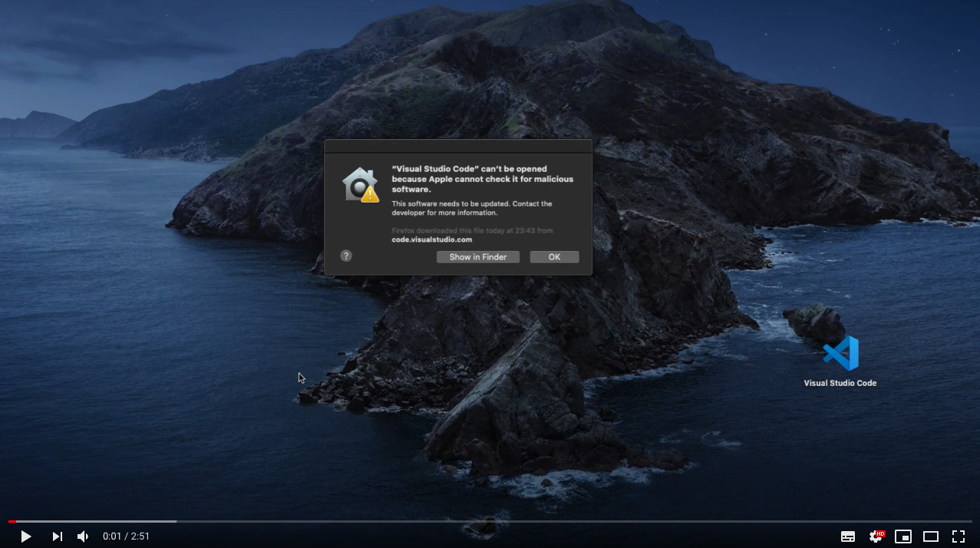Click the Visual Studio Code desktop label
The width and height of the screenshot is (980, 548).
[840, 383]
